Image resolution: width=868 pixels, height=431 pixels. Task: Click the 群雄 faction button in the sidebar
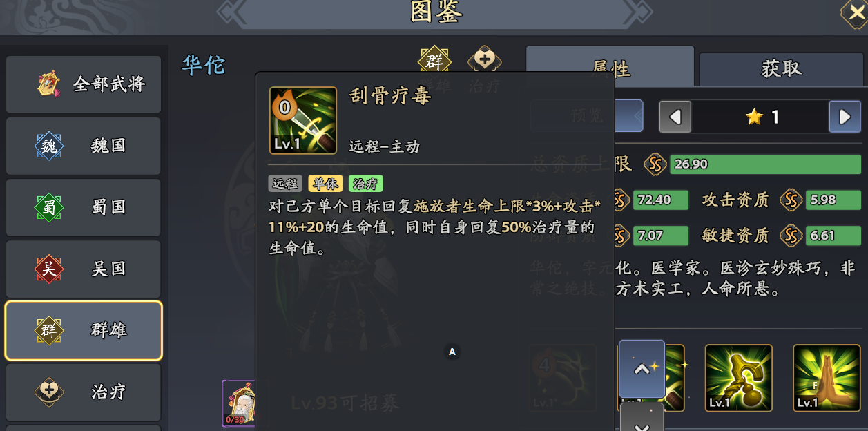(84, 330)
